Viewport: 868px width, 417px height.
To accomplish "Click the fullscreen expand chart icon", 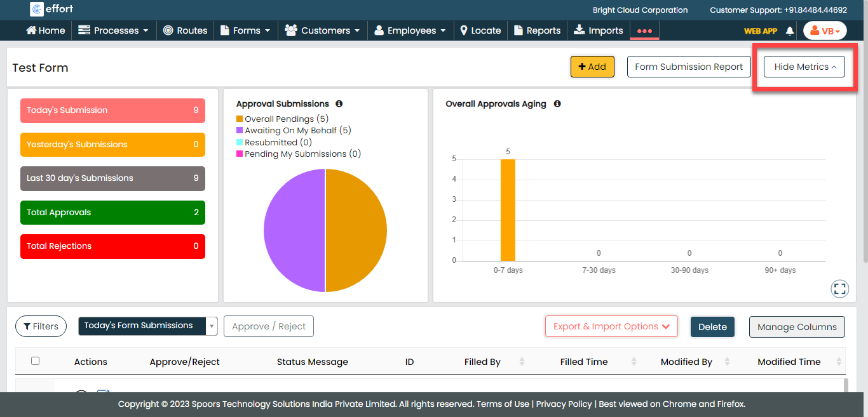I will [839, 289].
